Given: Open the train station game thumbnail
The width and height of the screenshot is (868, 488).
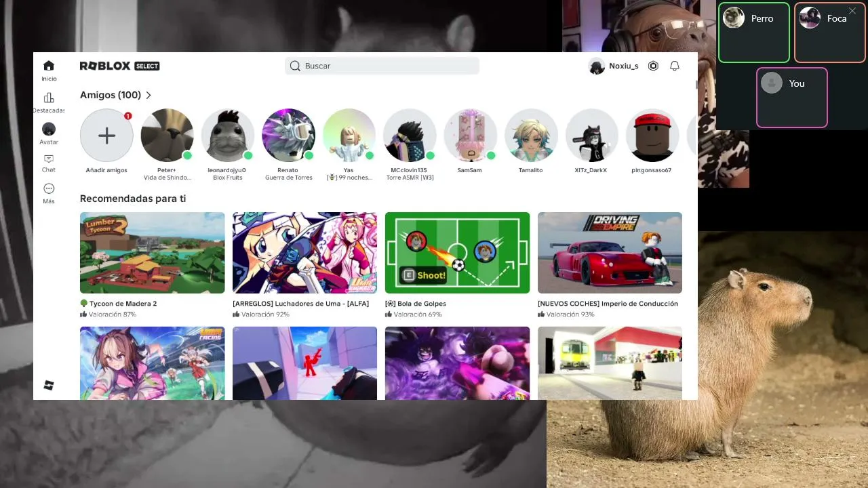Looking at the screenshot, I should [x=610, y=363].
